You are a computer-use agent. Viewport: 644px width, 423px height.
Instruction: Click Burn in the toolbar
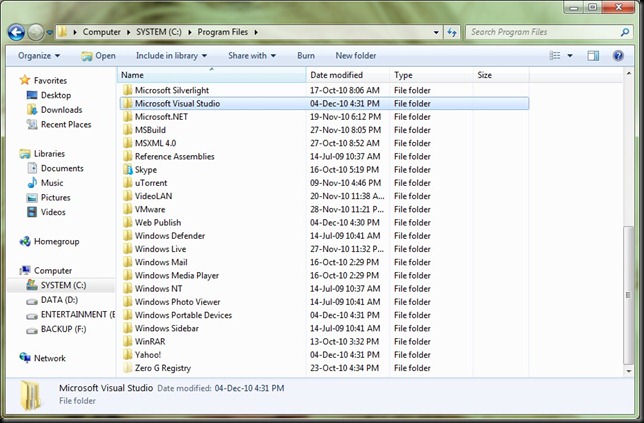coord(306,55)
